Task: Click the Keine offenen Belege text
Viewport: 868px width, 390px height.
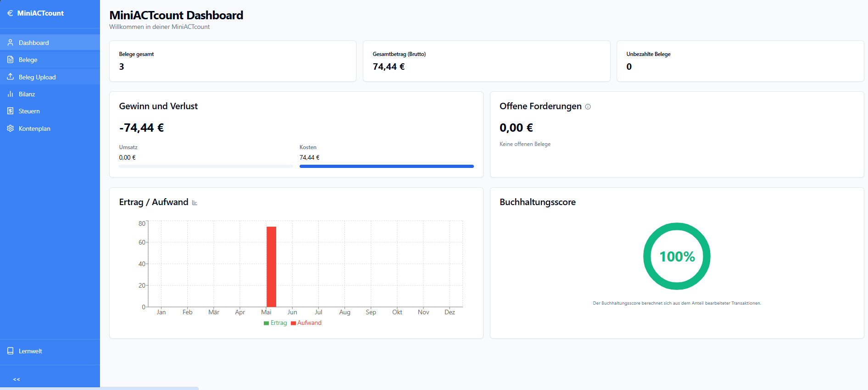Action: tap(525, 144)
